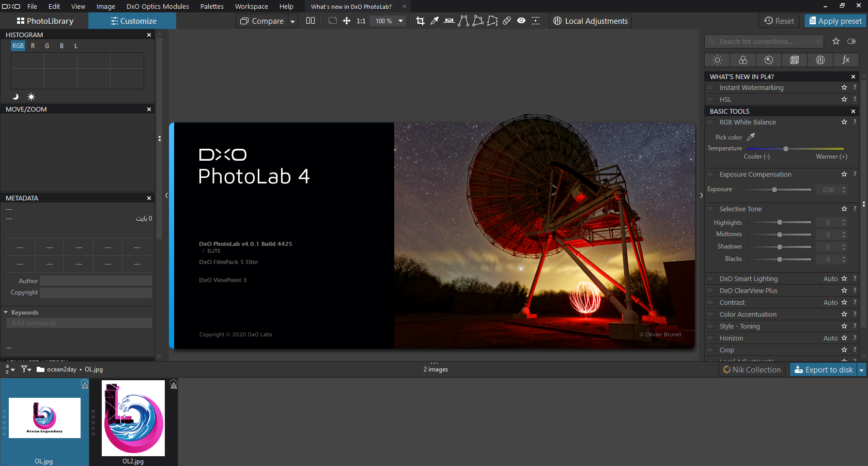
Task: Enable the HSL correction toggle
Action: tap(712, 99)
